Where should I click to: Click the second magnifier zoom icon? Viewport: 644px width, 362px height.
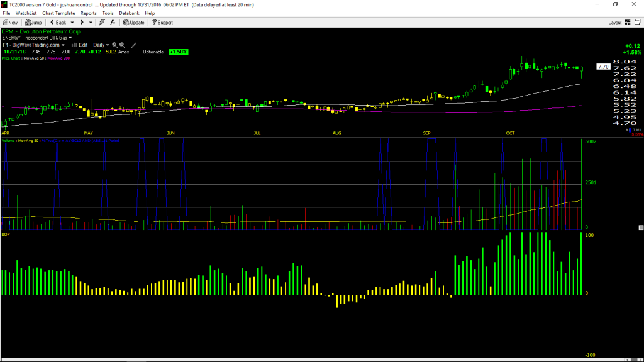123,45
